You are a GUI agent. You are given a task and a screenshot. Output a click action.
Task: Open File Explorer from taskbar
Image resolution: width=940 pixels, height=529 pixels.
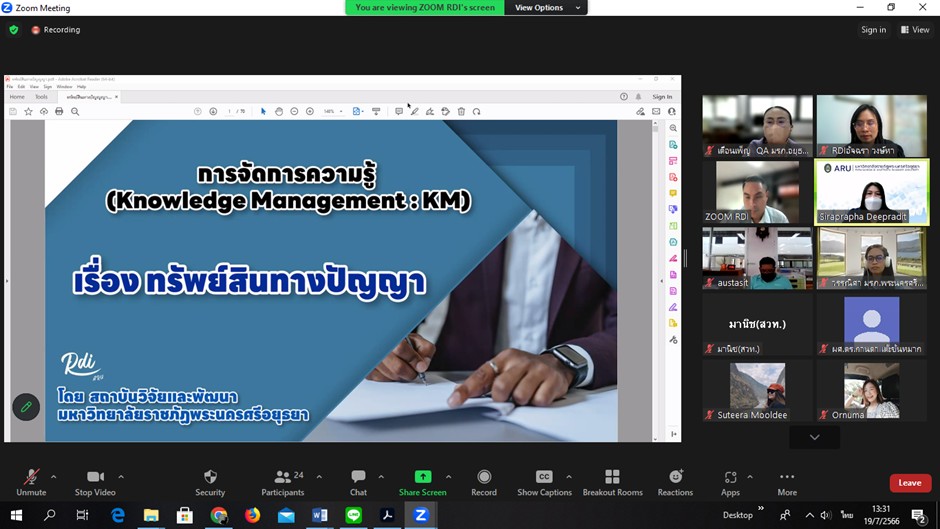[x=151, y=515]
